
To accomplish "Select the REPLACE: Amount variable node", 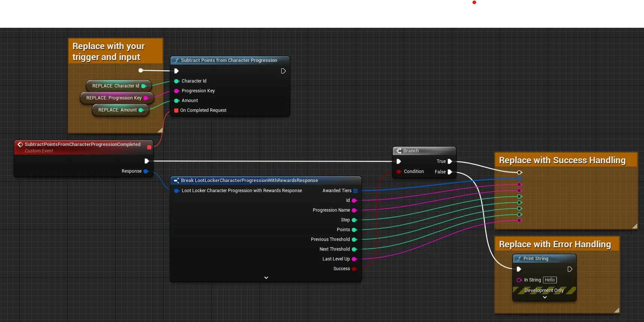I will pyautogui.click(x=121, y=110).
